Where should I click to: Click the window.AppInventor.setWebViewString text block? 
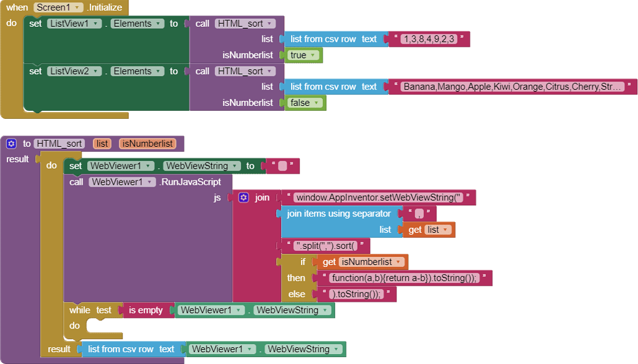click(x=379, y=197)
